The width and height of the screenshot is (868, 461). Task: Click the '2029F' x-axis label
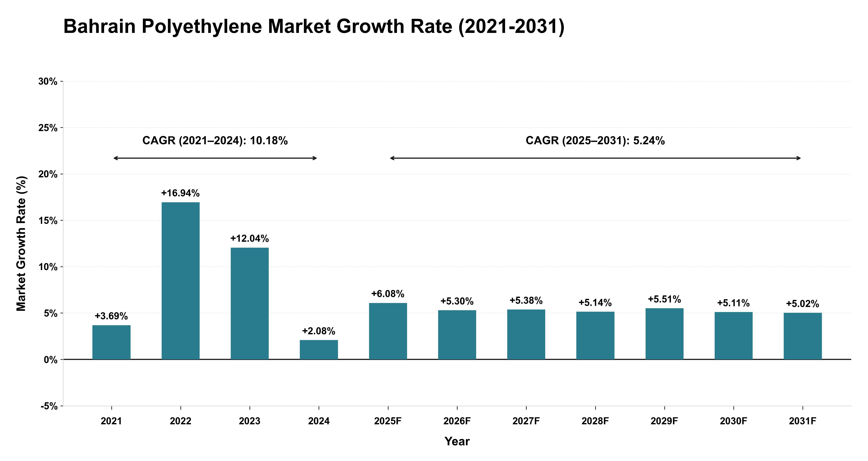pyautogui.click(x=665, y=421)
